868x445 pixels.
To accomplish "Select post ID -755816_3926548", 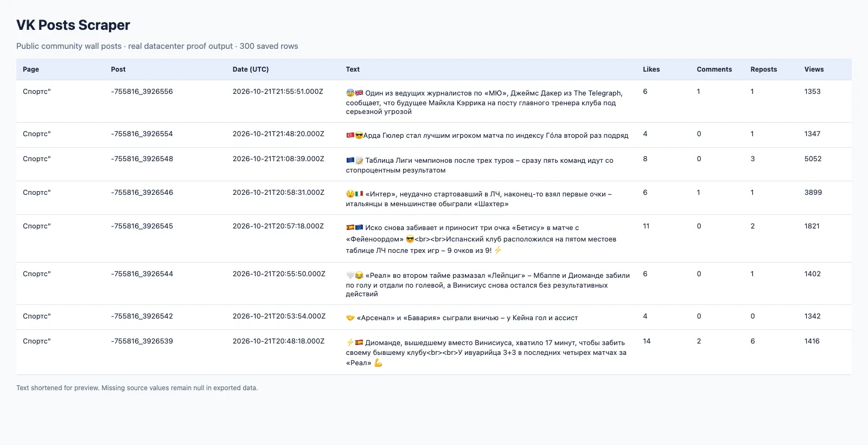I will point(142,159).
